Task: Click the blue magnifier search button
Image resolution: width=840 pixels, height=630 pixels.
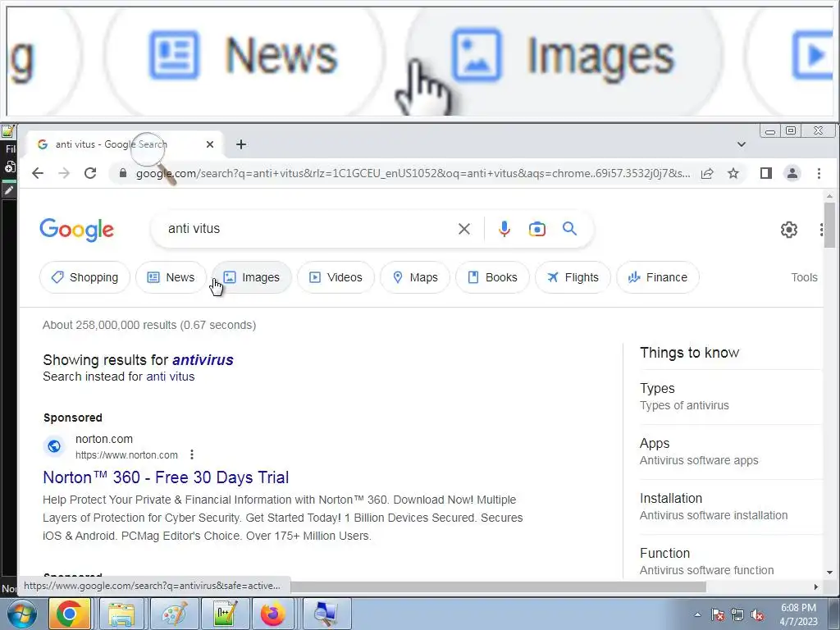Action: [x=569, y=229]
